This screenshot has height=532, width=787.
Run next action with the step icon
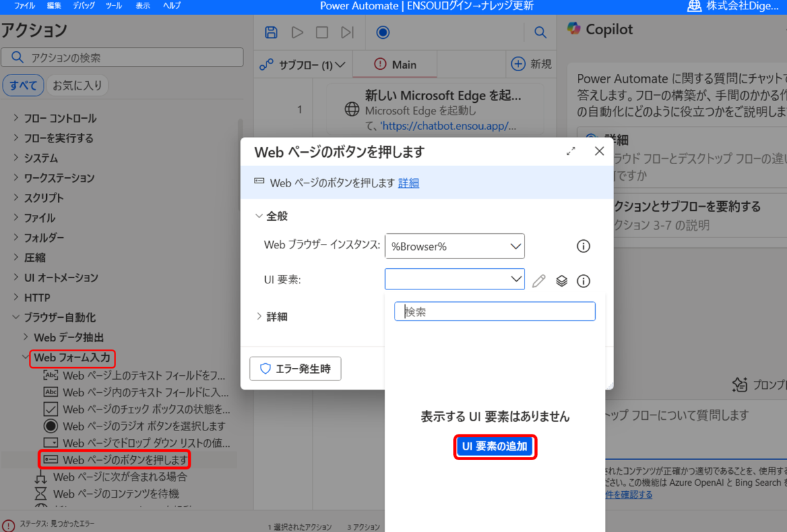(x=347, y=32)
